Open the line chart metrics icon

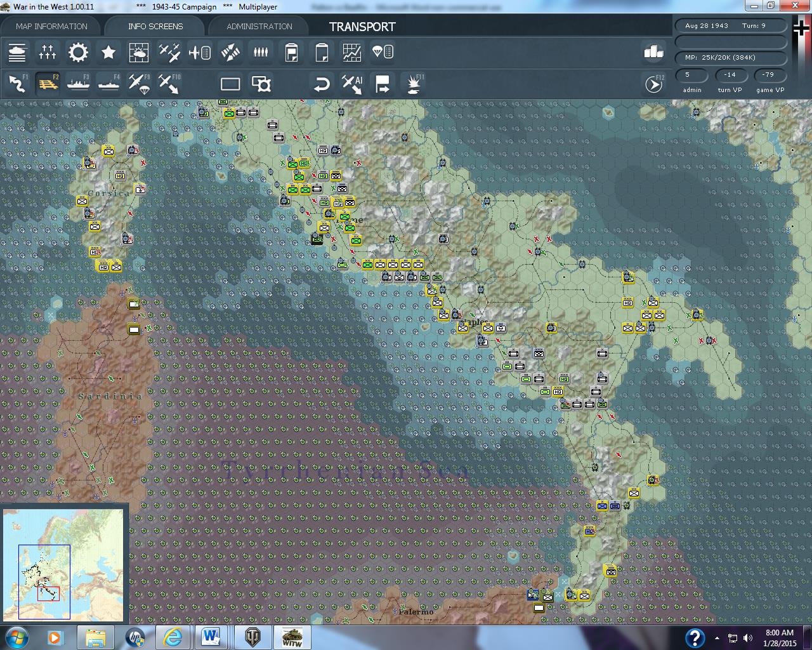[352, 52]
